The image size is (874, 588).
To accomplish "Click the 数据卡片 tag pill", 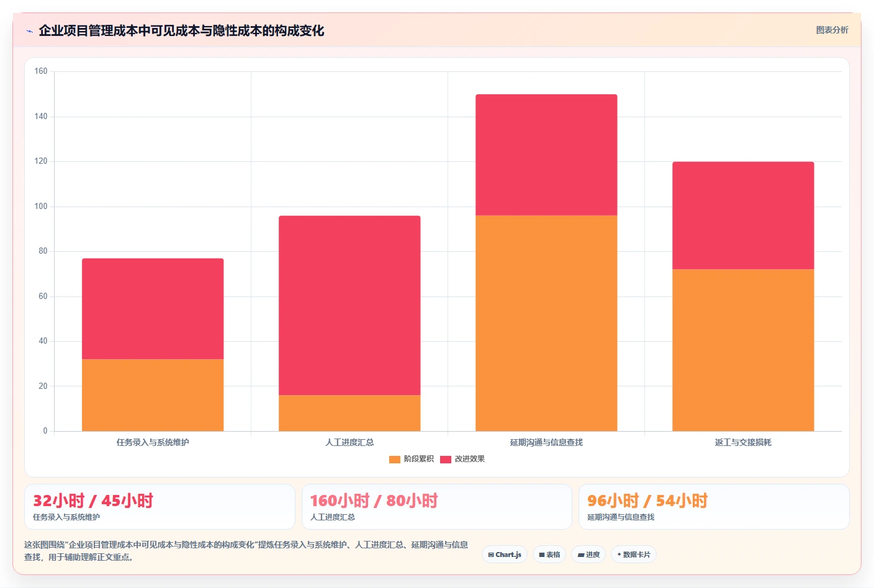I will tap(634, 555).
